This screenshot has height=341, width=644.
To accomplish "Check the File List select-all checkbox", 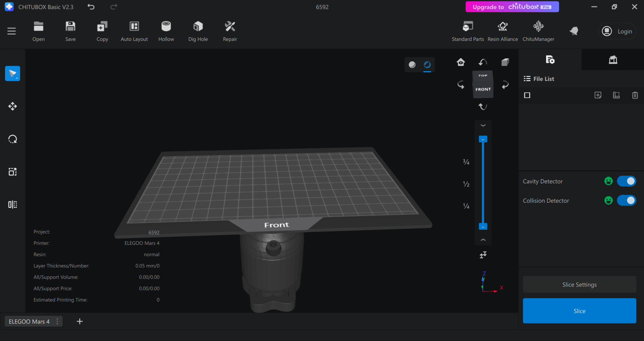I will (527, 95).
